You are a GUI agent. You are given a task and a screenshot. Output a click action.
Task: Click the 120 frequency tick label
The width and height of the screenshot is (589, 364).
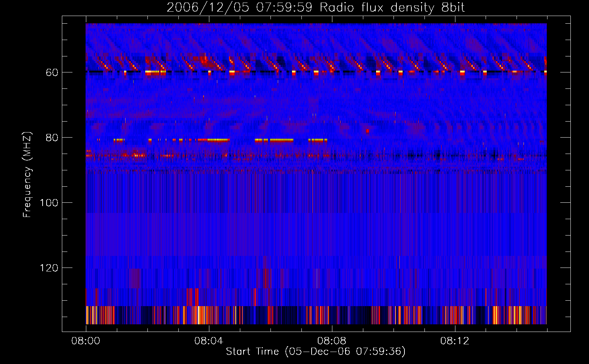[49, 268]
